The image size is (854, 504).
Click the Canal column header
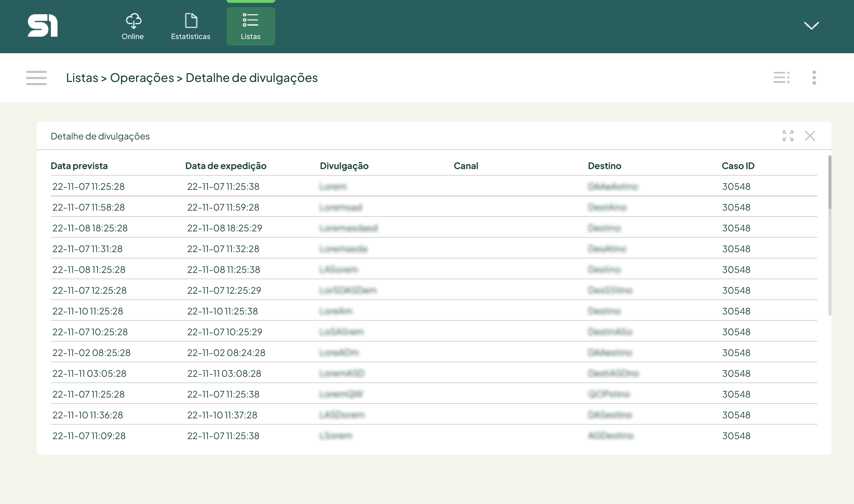466,166
